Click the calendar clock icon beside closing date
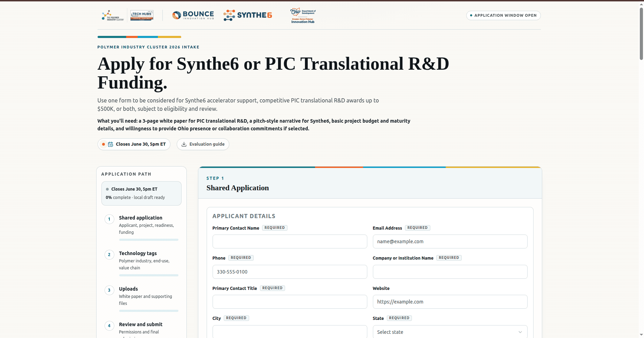 pos(110,144)
